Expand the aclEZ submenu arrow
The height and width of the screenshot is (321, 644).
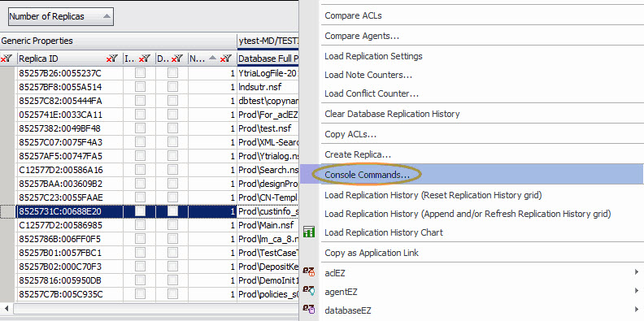pos(636,271)
